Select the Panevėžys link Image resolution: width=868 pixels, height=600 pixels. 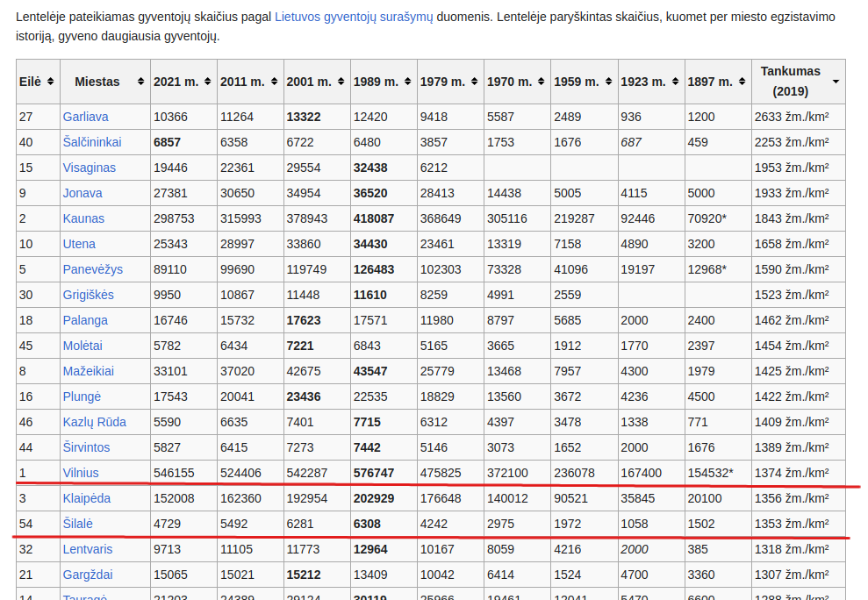tap(92, 269)
